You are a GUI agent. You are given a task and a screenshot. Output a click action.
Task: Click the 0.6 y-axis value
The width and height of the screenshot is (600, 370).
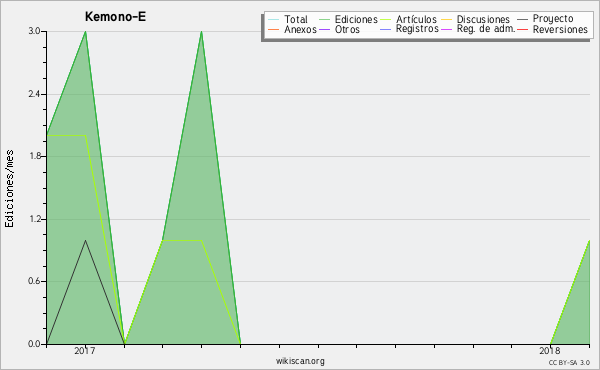[x=34, y=281]
